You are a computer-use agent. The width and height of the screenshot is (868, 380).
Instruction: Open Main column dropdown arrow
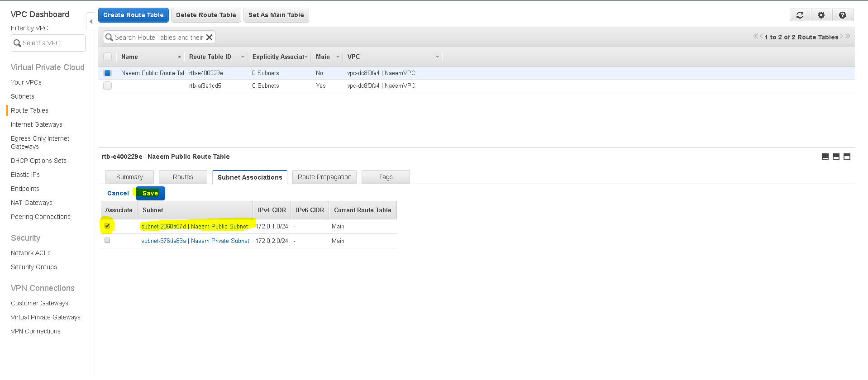click(x=338, y=57)
